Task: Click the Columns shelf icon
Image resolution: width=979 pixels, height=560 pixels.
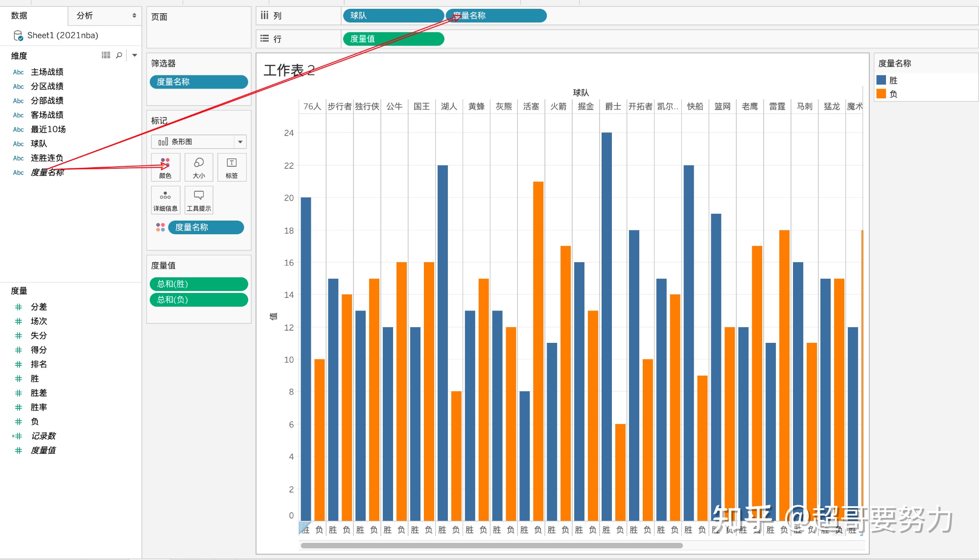Action: pyautogui.click(x=264, y=15)
